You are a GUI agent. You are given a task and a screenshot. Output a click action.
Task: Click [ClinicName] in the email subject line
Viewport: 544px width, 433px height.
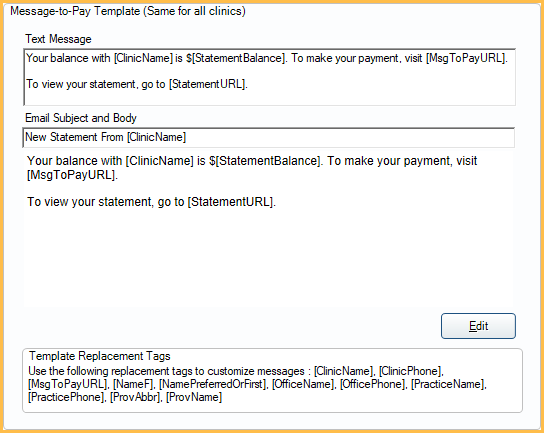(156, 137)
